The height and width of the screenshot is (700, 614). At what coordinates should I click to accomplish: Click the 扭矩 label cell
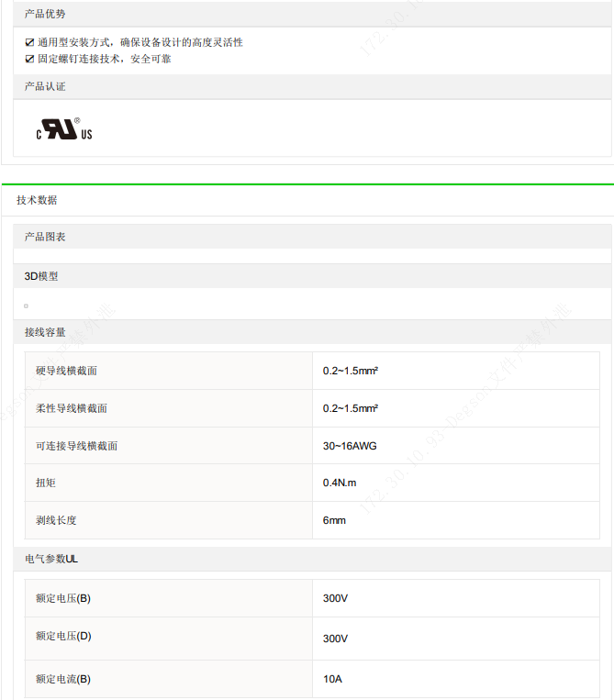click(169, 483)
